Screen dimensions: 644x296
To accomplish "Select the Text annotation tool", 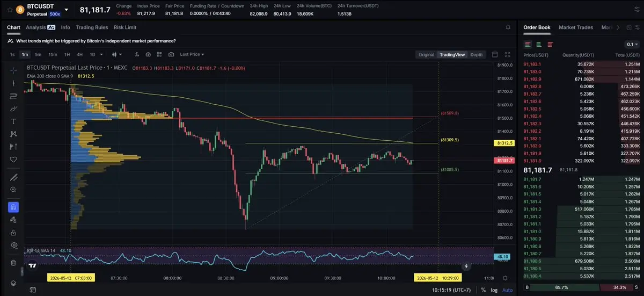I will [13, 121].
